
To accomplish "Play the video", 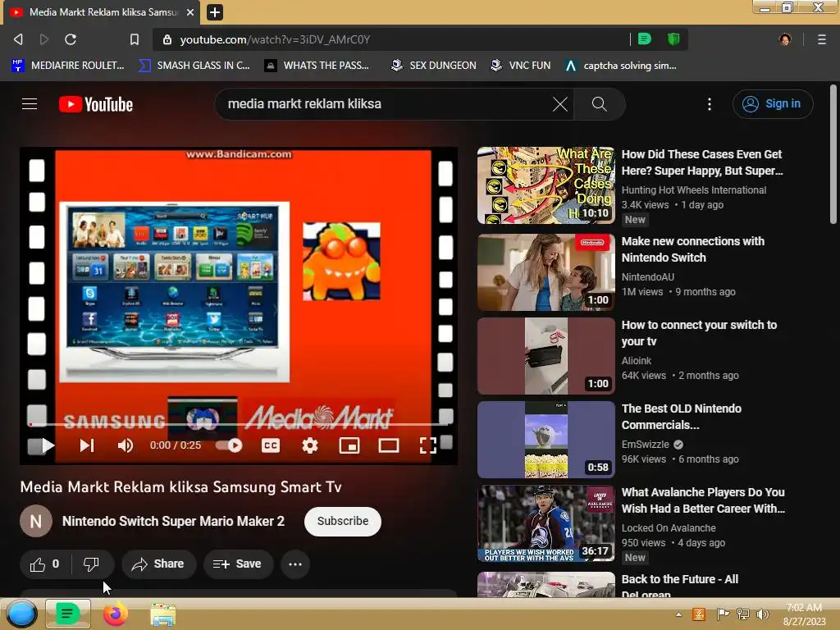I will click(x=47, y=445).
